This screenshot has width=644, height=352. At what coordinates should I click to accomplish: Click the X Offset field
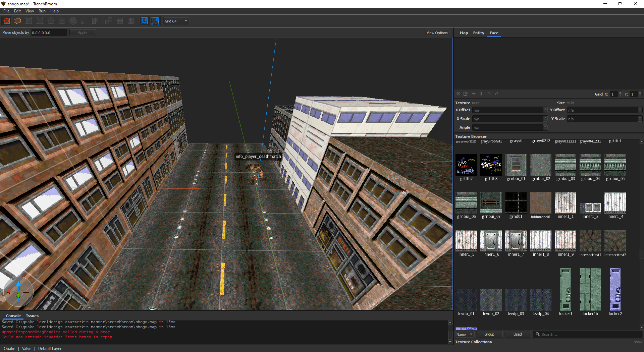click(x=507, y=110)
